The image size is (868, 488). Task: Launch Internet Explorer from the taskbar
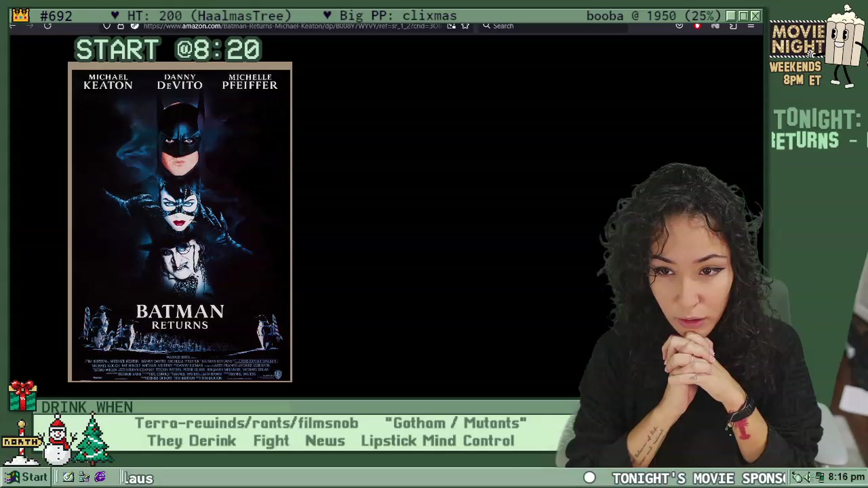coord(100,477)
